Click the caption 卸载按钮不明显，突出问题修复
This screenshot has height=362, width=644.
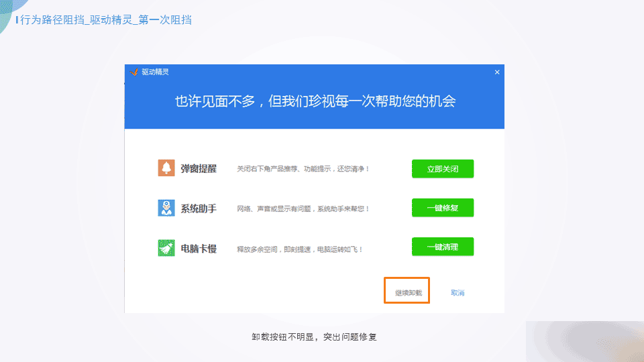point(314,337)
